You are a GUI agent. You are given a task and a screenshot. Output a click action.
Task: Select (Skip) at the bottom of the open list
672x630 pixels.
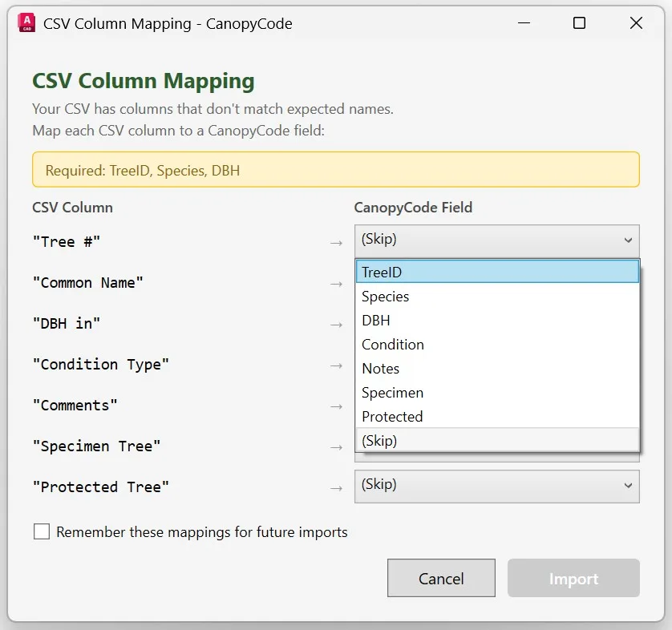coord(497,440)
